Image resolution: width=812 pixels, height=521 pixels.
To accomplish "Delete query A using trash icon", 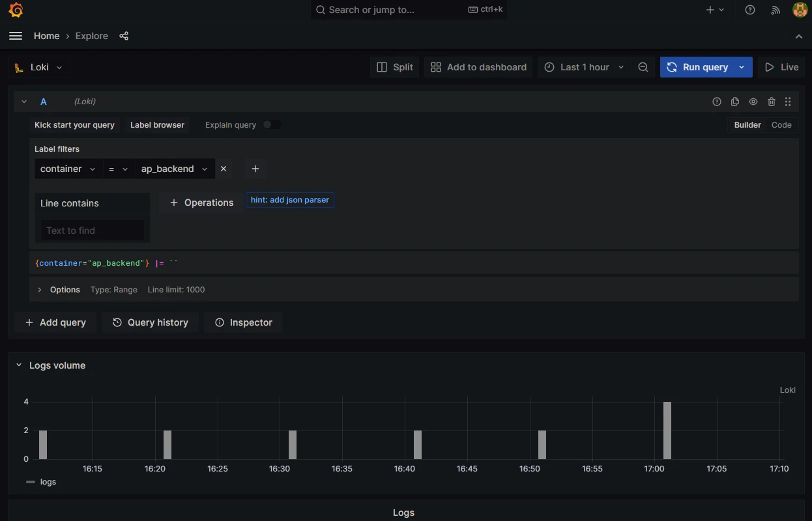I will (x=772, y=102).
